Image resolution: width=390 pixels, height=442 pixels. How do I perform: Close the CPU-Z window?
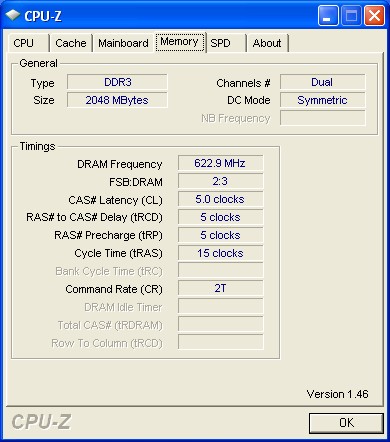tap(374, 16)
